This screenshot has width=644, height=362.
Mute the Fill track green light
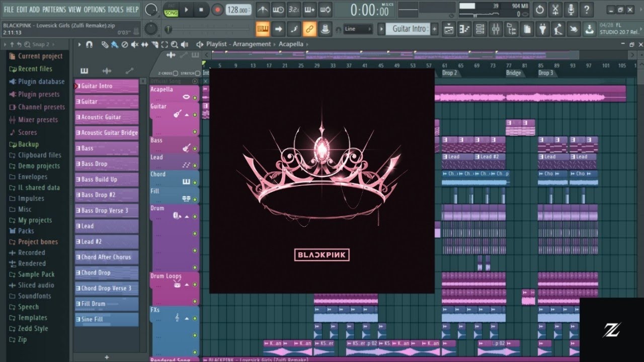[195, 199]
